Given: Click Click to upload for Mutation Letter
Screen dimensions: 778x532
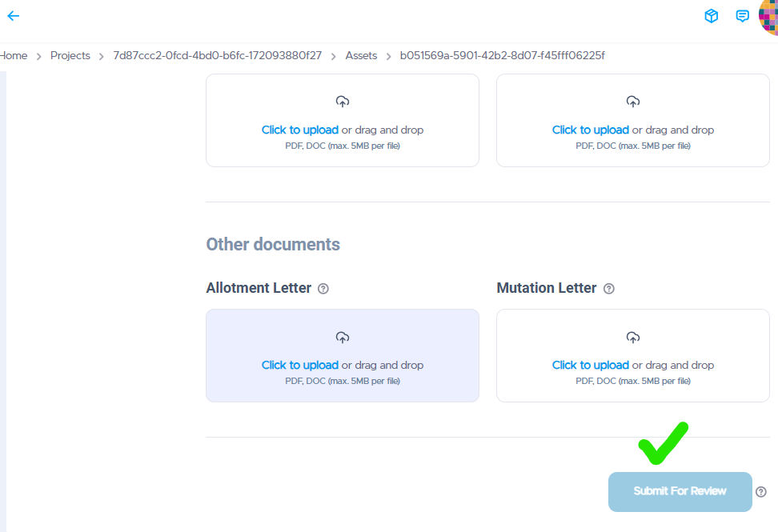Looking at the screenshot, I should click(x=590, y=365).
